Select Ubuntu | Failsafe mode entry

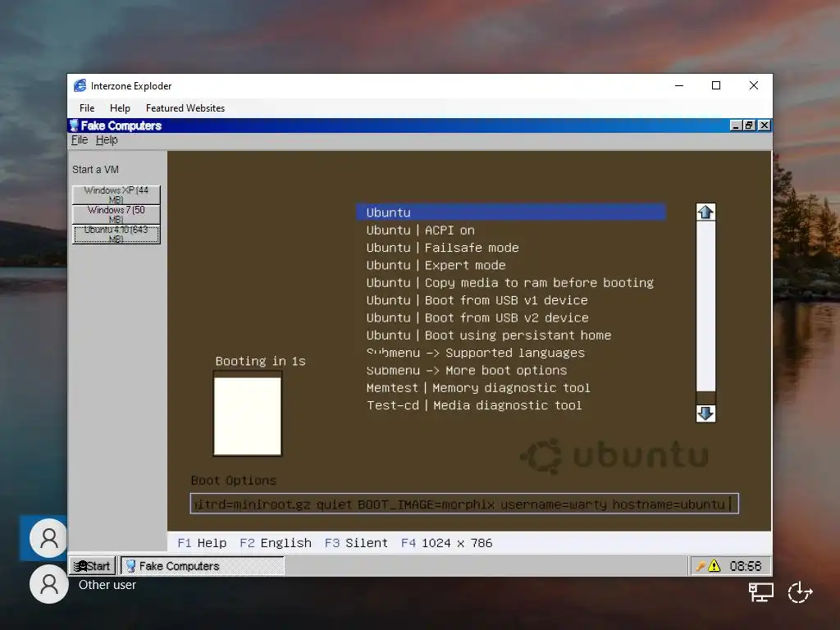[442, 248]
